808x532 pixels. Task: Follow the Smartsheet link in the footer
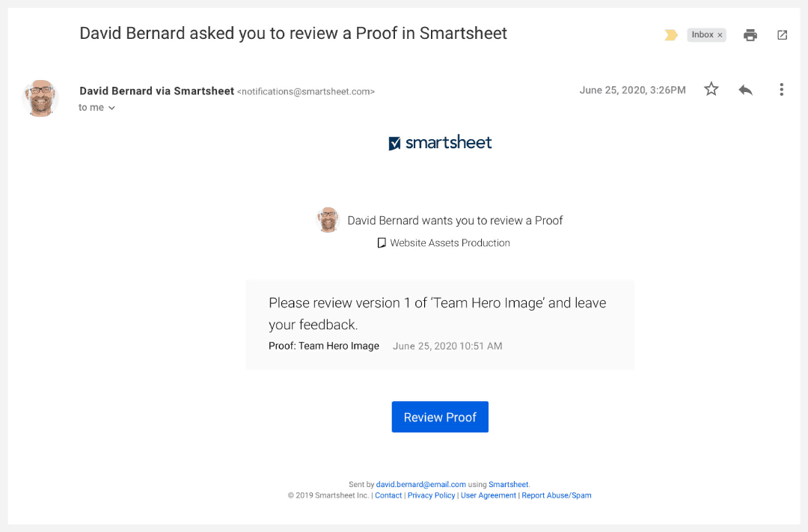pyautogui.click(x=509, y=485)
